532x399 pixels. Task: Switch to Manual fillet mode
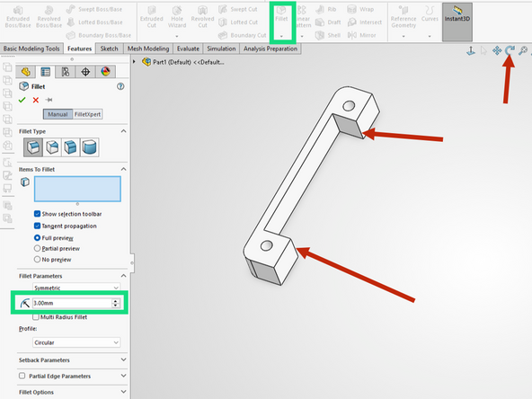tap(58, 114)
